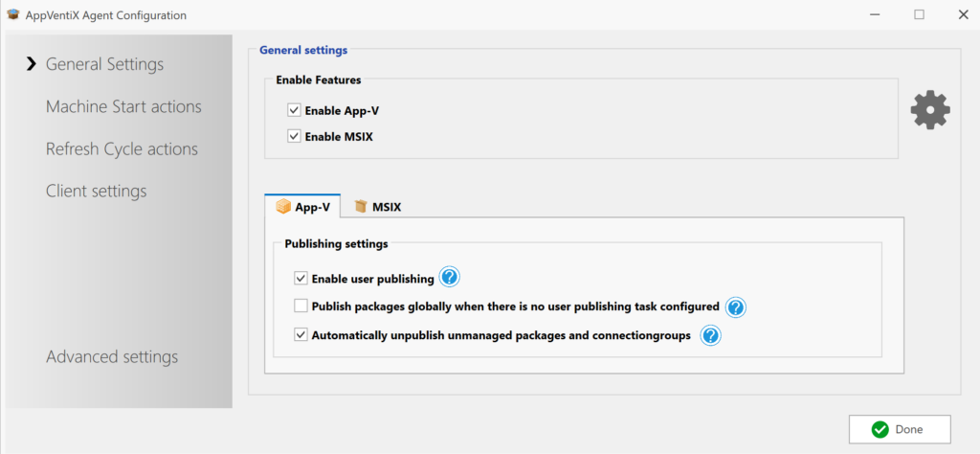Click the MSIX box tab icon
The image size is (980, 454).
click(x=361, y=206)
